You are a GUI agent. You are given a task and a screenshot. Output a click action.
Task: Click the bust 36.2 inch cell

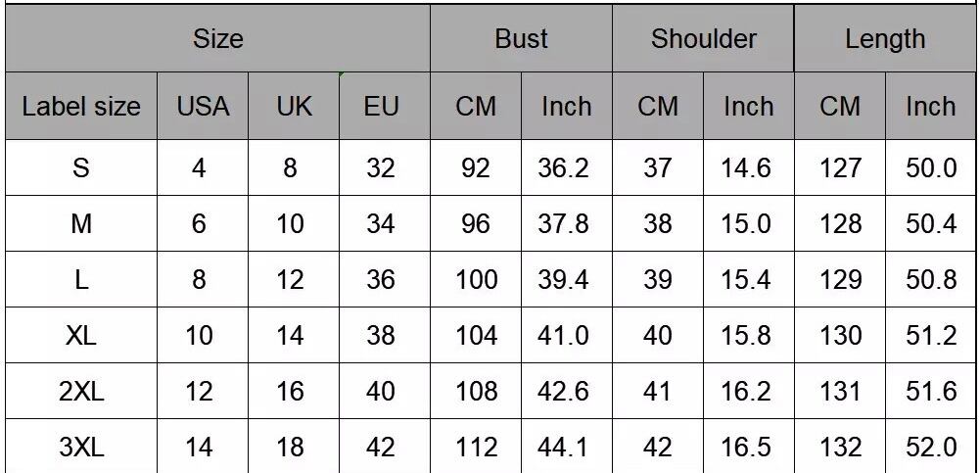(x=563, y=168)
